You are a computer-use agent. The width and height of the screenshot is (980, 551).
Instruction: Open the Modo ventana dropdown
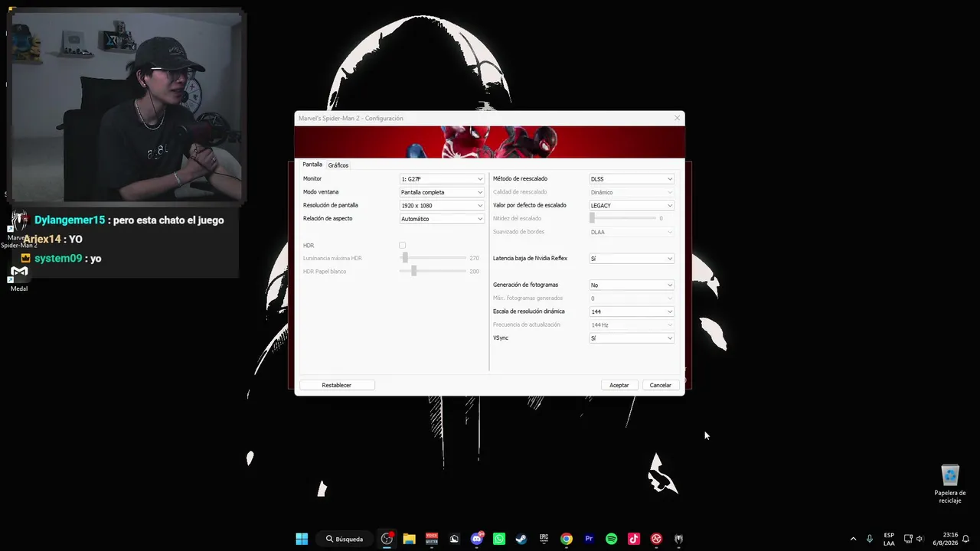pyautogui.click(x=442, y=192)
